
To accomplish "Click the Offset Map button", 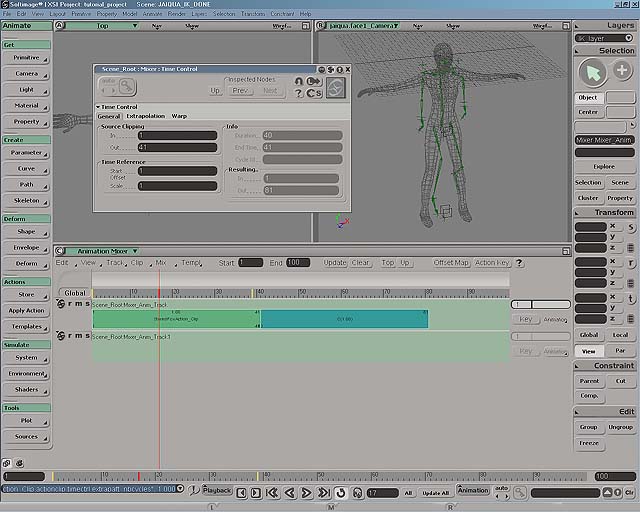I will coord(451,263).
